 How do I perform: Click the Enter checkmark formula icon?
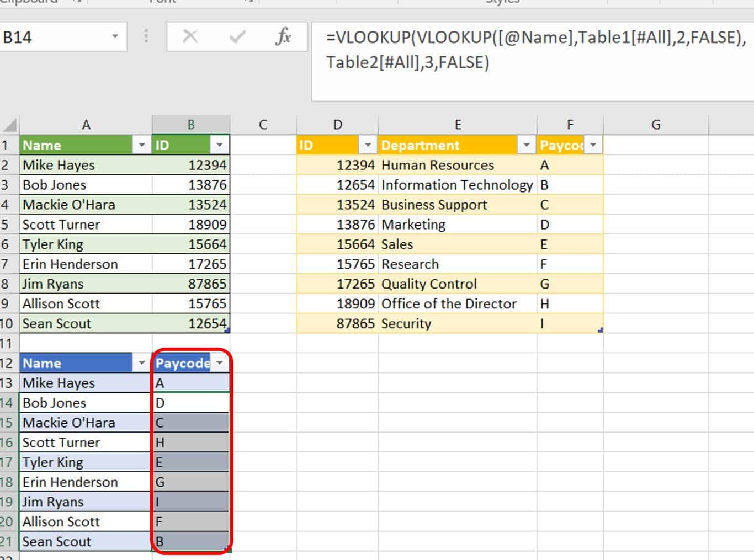237,37
